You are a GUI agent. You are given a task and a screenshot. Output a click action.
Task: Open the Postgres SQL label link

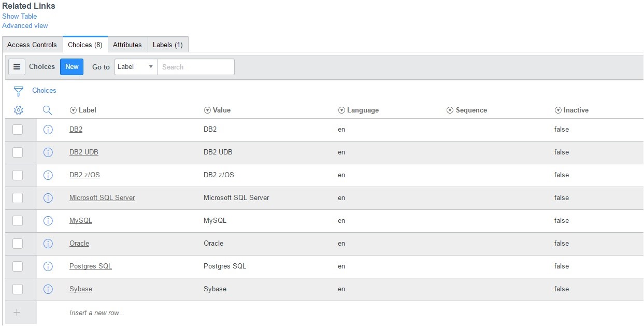point(91,266)
